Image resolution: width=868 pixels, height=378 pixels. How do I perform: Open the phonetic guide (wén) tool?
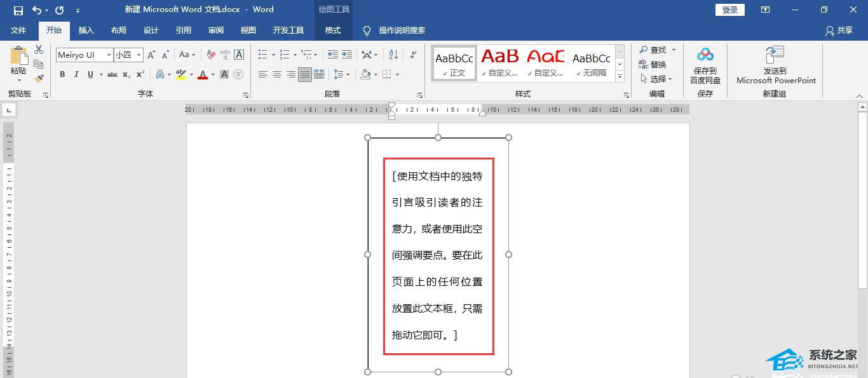[x=225, y=55]
